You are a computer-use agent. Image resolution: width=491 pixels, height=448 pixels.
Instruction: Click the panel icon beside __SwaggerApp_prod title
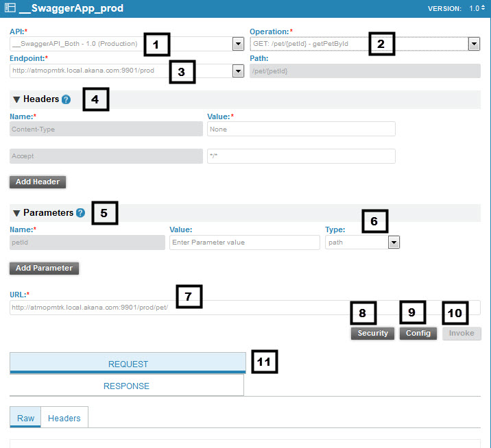(9, 8)
